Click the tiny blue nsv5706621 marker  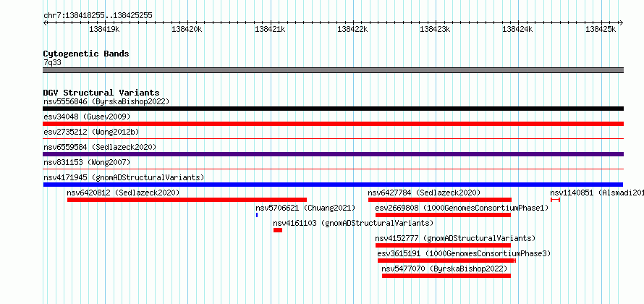[x=257, y=215]
